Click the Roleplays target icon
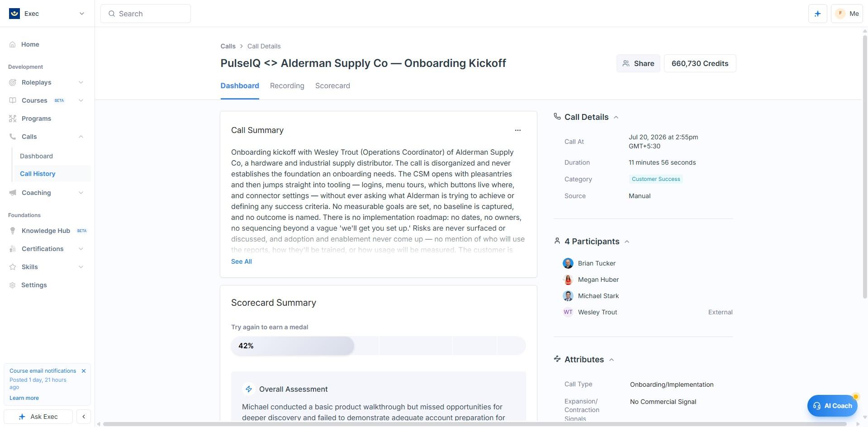 coord(13,82)
